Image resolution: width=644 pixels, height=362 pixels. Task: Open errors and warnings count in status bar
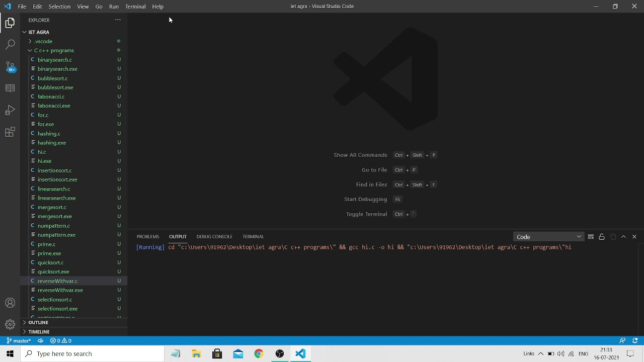tap(61, 341)
